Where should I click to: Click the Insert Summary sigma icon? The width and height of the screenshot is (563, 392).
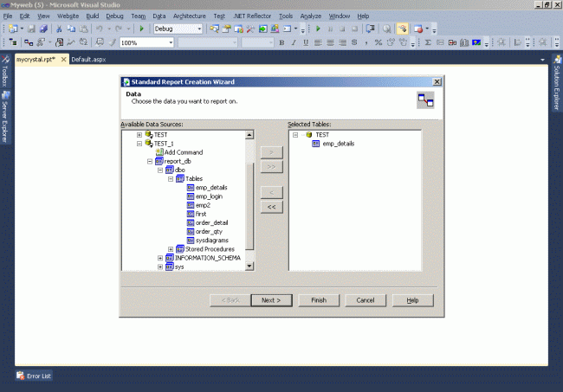click(x=428, y=42)
